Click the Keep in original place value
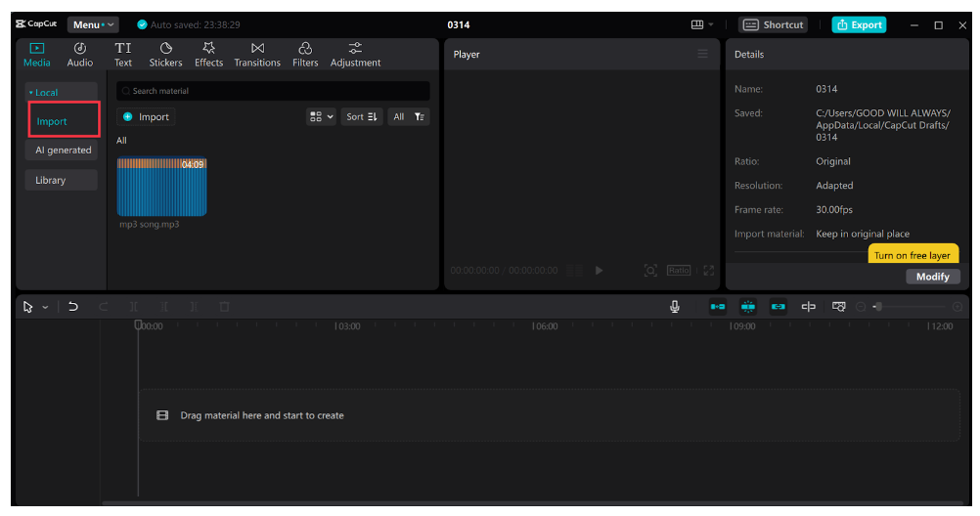The image size is (980, 516). [863, 234]
